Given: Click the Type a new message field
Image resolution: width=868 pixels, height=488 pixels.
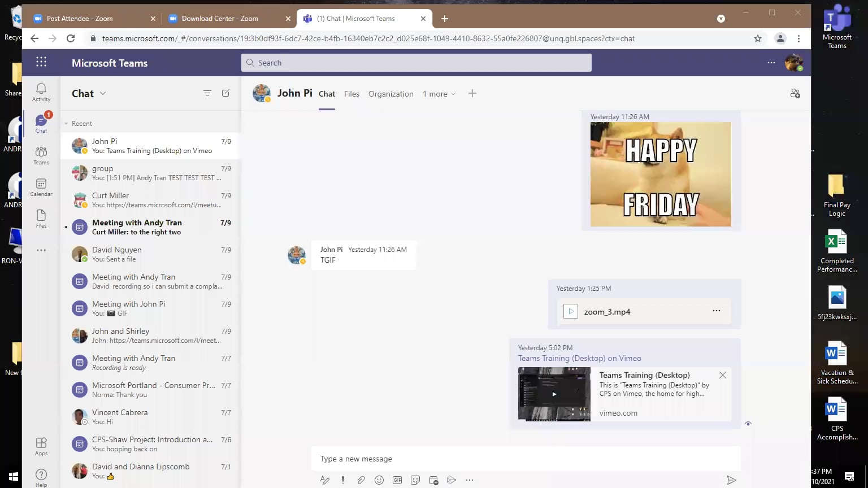Looking at the screenshot, I should click(526, 459).
